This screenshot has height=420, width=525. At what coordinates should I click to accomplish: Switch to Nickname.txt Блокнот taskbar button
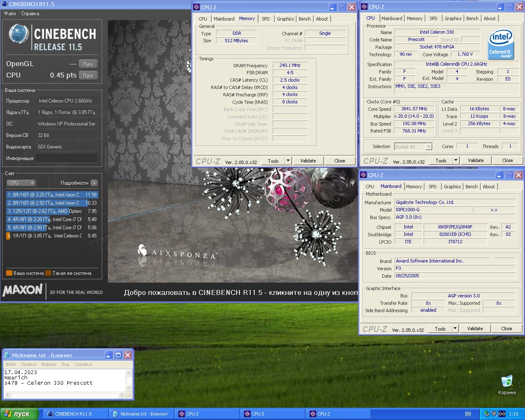(x=141, y=414)
